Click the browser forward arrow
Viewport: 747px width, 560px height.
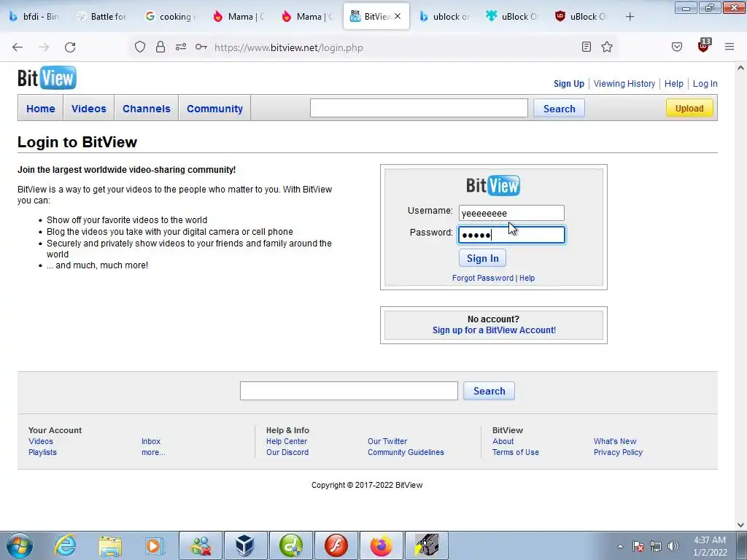[44, 47]
